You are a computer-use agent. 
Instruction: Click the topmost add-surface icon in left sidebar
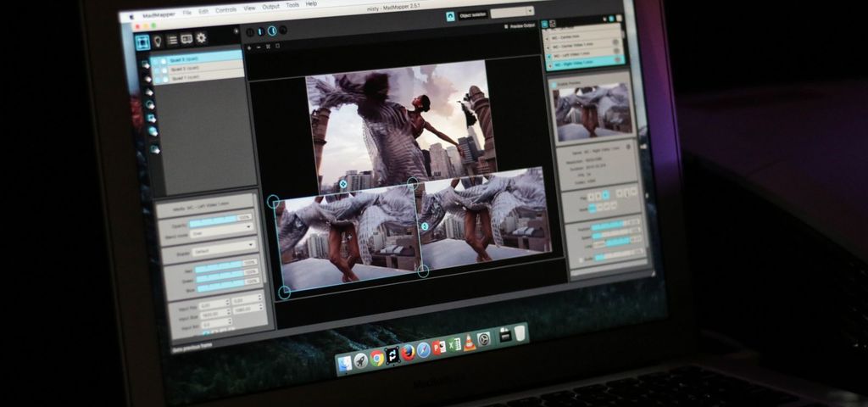(147, 64)
